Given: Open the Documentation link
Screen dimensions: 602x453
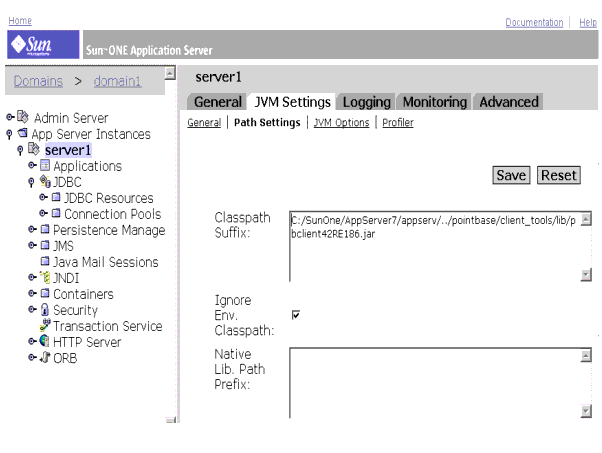Looking at the screenshot, I should tap(534, 22).
